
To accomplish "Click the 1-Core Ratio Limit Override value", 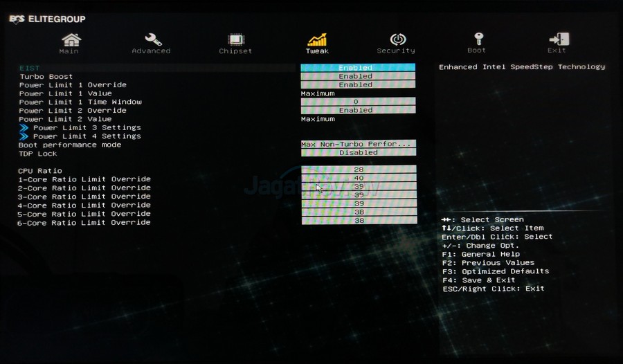I will coord(359,179).
